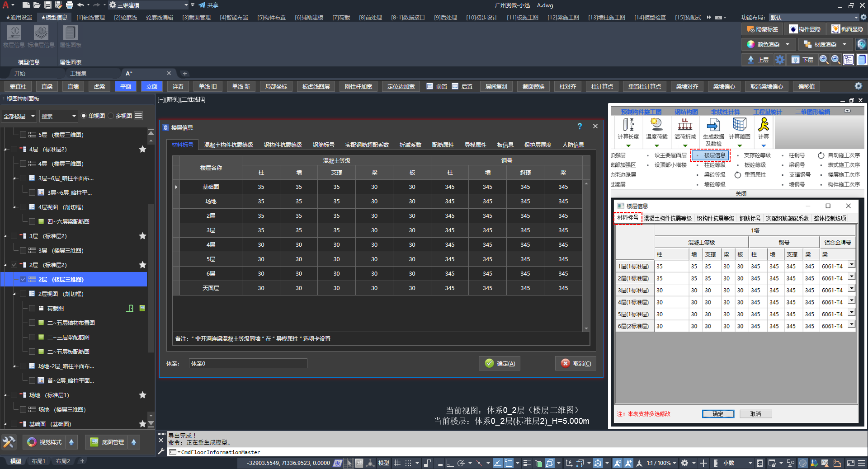This screenshot has width=868, height=469.
Task: Click the 确定(A) button
Action: point(500,363)
